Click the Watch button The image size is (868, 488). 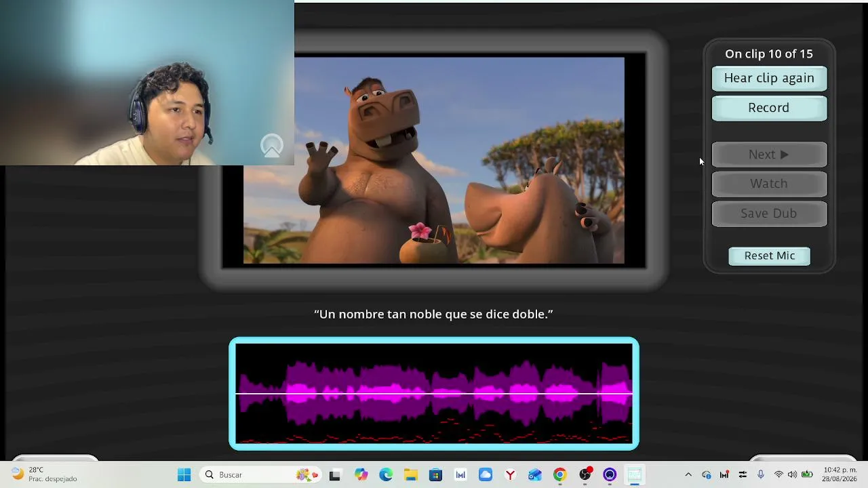pos(769,184)
